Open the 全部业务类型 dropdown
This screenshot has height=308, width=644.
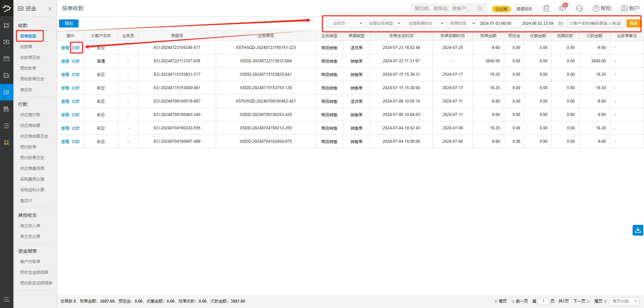pos(384,23)
